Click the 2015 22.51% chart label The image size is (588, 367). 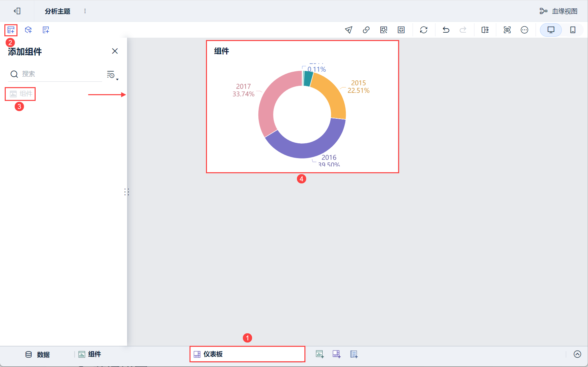[x=359, y=87]
